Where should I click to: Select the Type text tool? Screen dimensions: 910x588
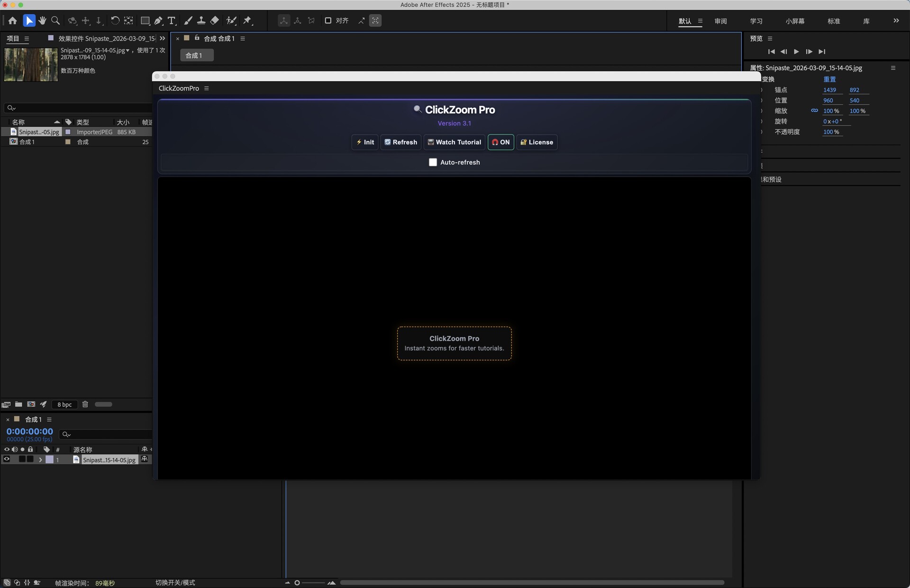point(172,20)
